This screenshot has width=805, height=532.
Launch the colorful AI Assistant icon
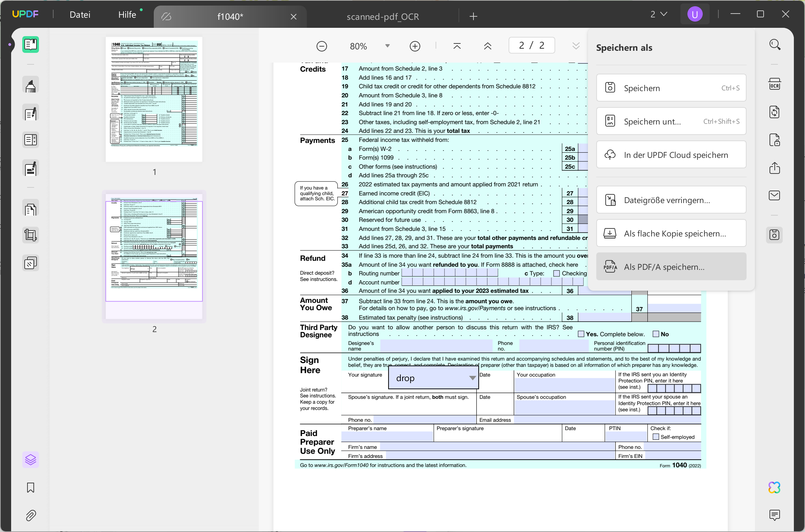tap(774, 487)
